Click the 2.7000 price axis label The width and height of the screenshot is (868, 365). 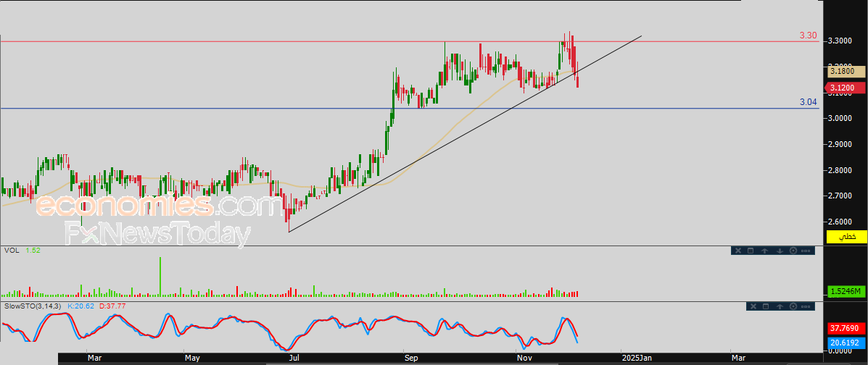pos(840,196)
